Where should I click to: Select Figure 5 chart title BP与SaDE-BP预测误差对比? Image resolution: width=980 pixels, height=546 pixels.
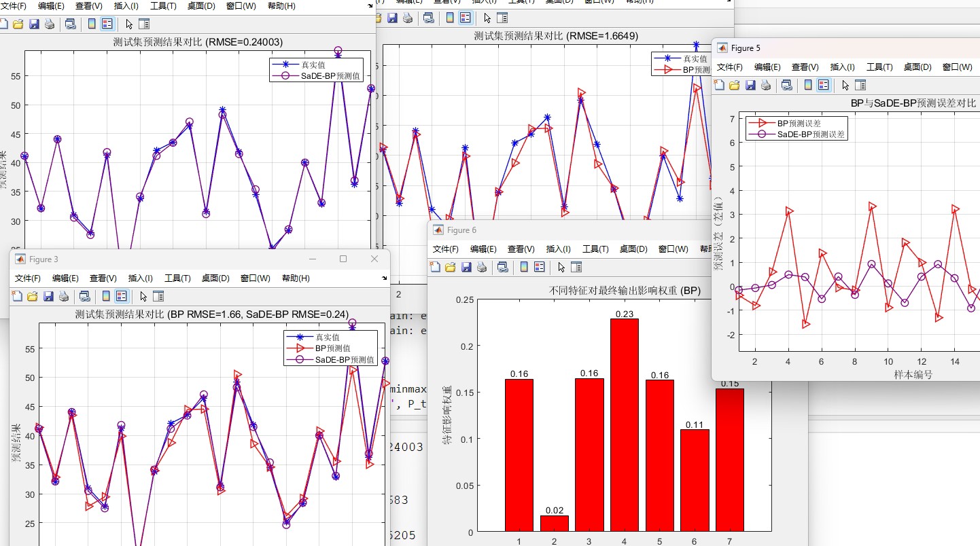tap(913, 103)
